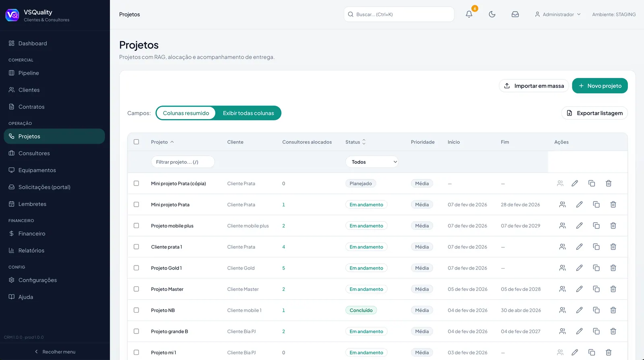644x360 pixels.
Task: Click the Novo projeto button
Action: [600, 86]
